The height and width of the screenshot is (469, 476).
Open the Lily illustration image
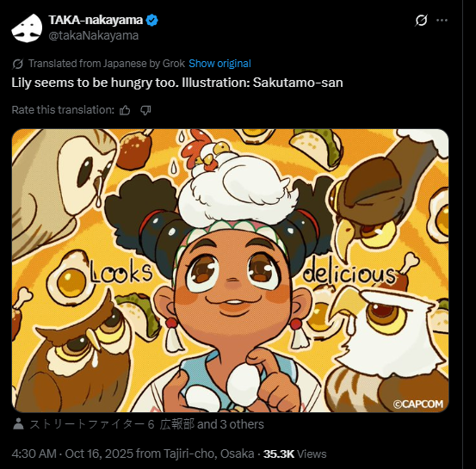pyautogui.click(x=230, y=270)
